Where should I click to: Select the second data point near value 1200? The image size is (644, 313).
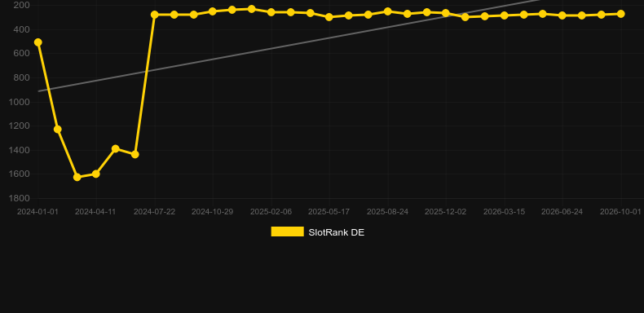click(x=58, y=129)
